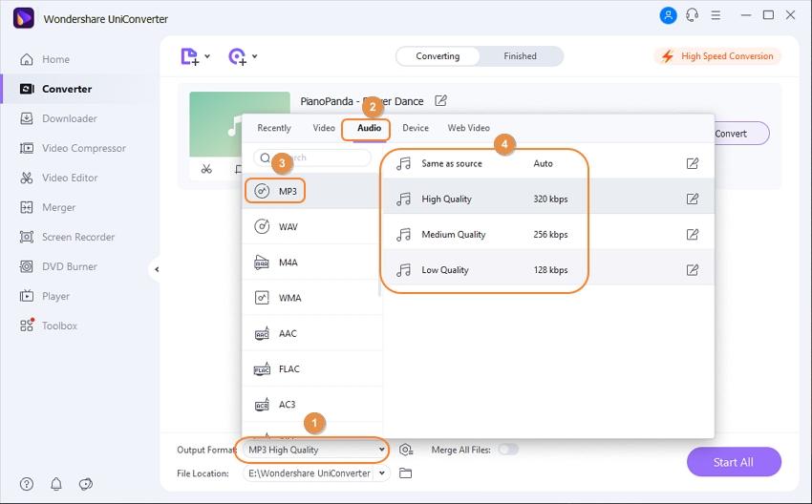Viewport: 812px width, 504px height.
Task: Choose the MP3 format
Action: click(x=312, y=191)
